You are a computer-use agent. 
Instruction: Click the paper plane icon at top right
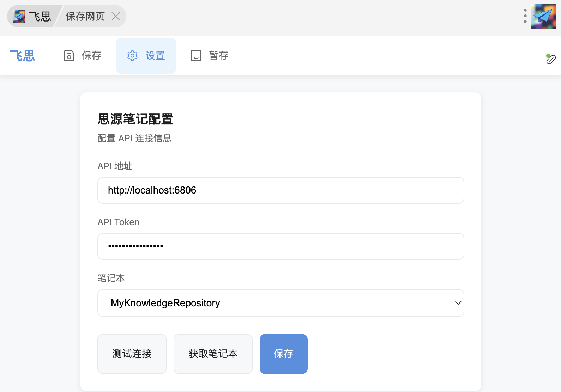(x=543, y=16)
